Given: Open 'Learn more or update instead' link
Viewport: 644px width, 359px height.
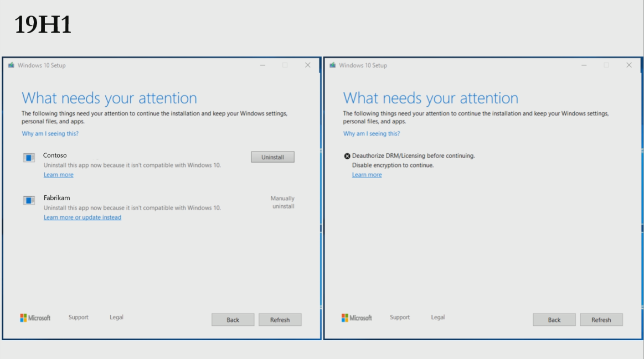Looking at the screenshot, I should (82, 217).
